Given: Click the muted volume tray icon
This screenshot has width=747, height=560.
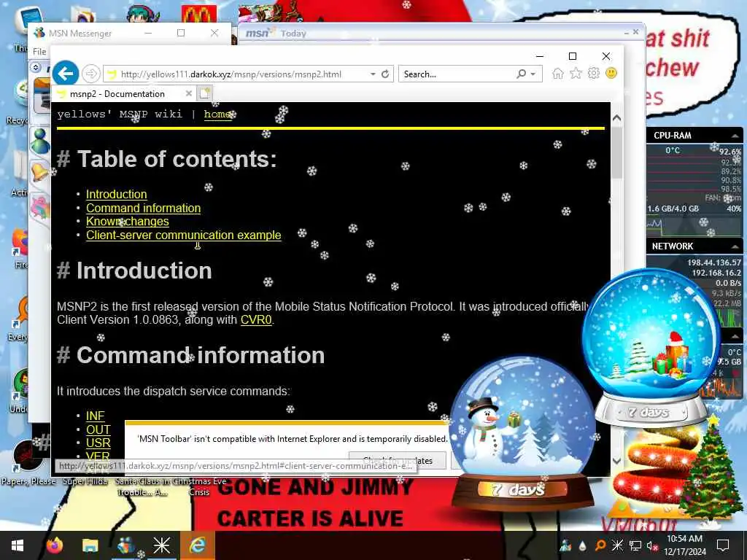Looking at the screenshot, I should pyautogui.click(x=652, y=545).
